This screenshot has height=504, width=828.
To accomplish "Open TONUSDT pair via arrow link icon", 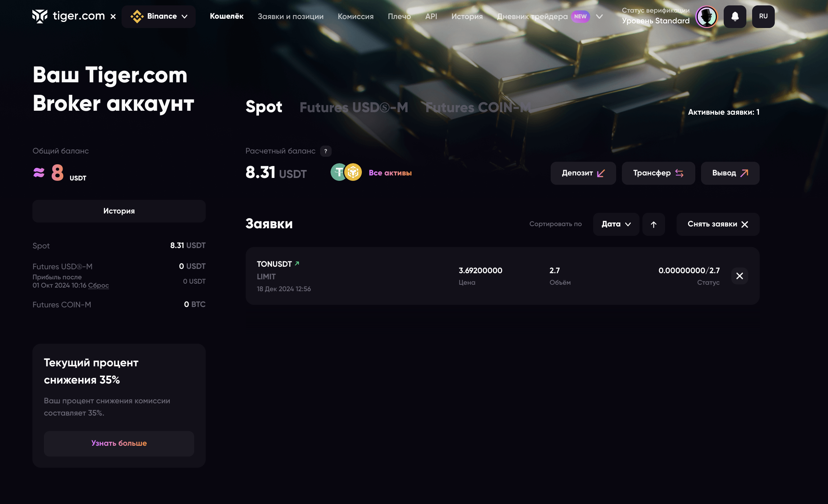I will 297,264.
